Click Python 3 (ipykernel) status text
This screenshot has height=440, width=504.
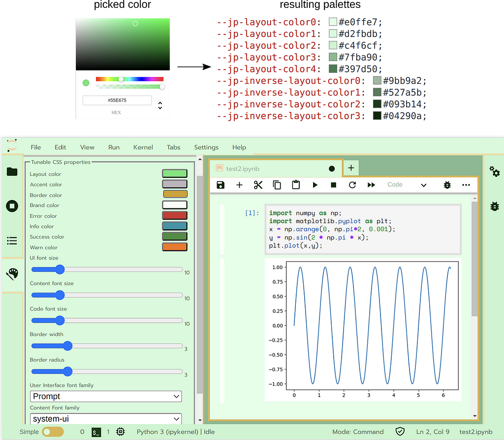(x=176, y=432)
